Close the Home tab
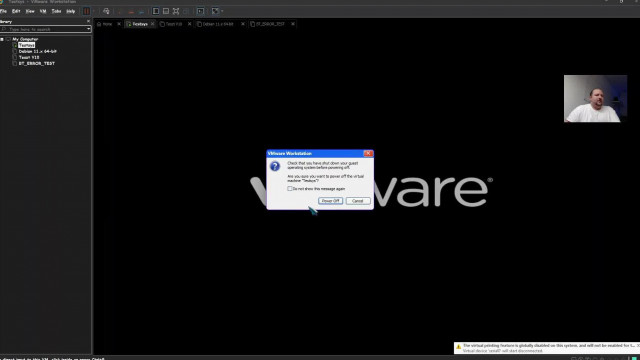This screenshot has width=640, height=360. point(119,24)
